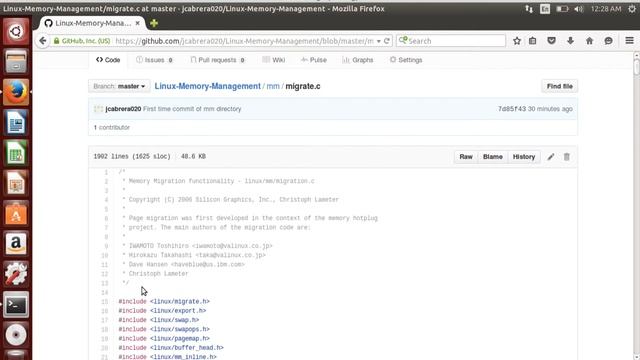The image size is (640, 360).
Task: Open Ubuntu Dash search launcher
Action: click(16, 31)
